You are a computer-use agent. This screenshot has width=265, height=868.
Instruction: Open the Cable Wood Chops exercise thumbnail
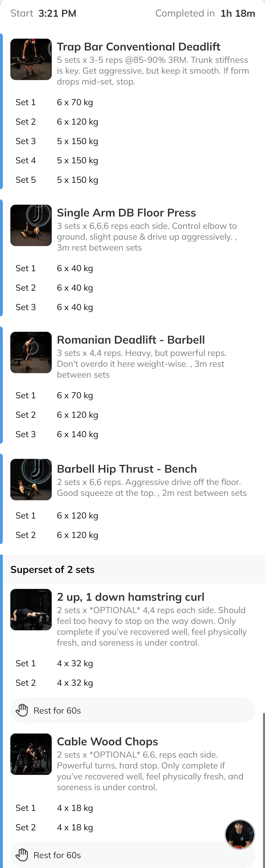31,754
